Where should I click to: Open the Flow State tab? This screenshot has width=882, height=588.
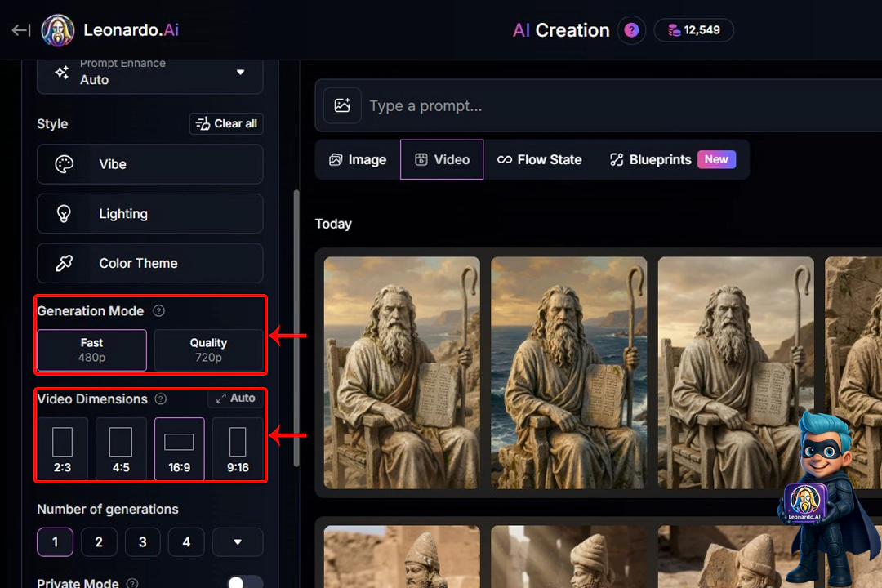(540, 159)
